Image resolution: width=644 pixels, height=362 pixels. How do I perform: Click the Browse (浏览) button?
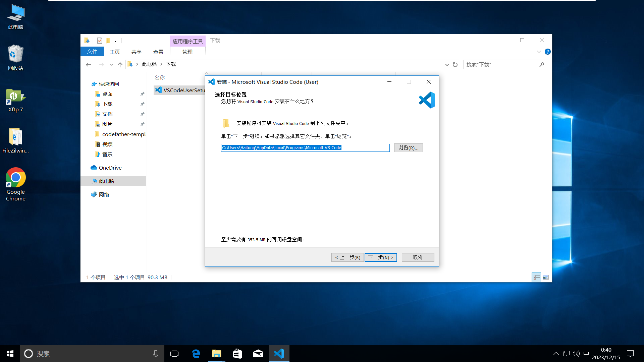(408, 148)
